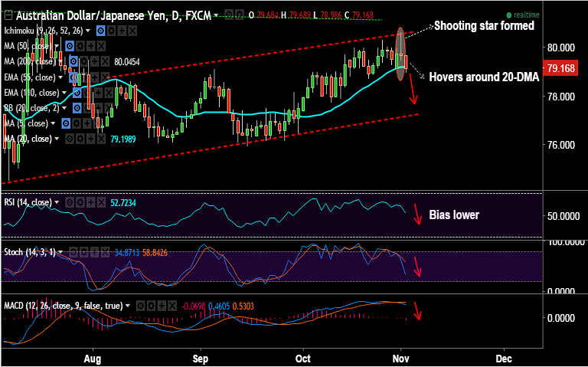Remove MA (200, close) indicator
This screenshot has height=367, width=588.
point(105,61)
